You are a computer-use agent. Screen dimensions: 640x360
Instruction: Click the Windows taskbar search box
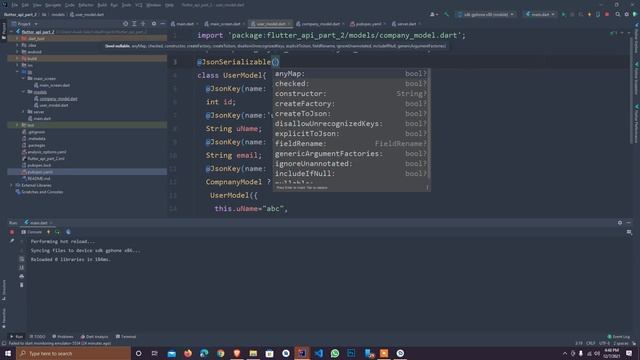[x=73, y=353]
